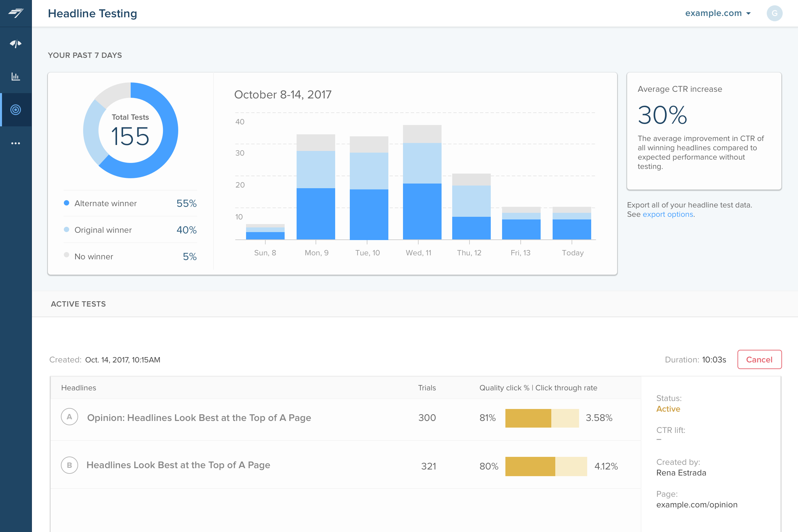Open the real-time gauge dashboard icon
Screen dimensions: 798x532
pyautogui.click(x=16, y=44)
